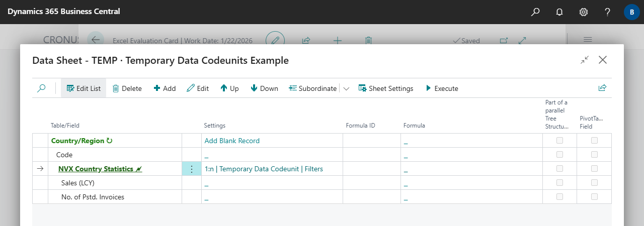This screenshot has width=644, height=226.
Task: Select the No. of Pstd. Invoices cell
Action: pyautogui.click(x=115, y=197)
